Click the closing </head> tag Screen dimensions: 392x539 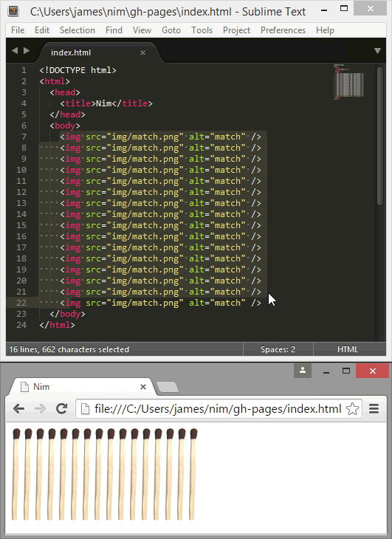pos(67,114)
